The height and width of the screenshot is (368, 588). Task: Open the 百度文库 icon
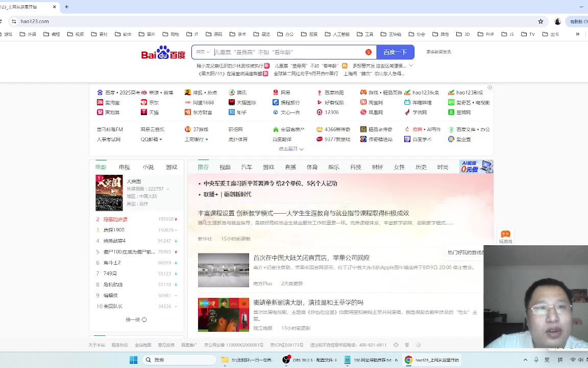point(451,129)
